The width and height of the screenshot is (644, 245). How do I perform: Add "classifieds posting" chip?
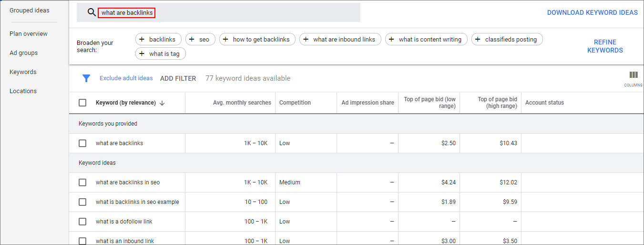point(507,39)
